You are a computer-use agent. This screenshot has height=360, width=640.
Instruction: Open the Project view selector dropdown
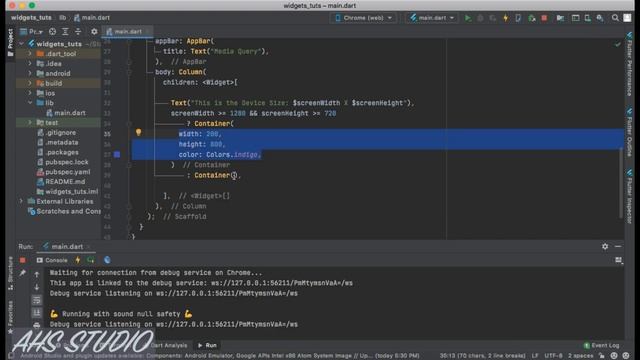pyautogui.click(x=31, y=31)
